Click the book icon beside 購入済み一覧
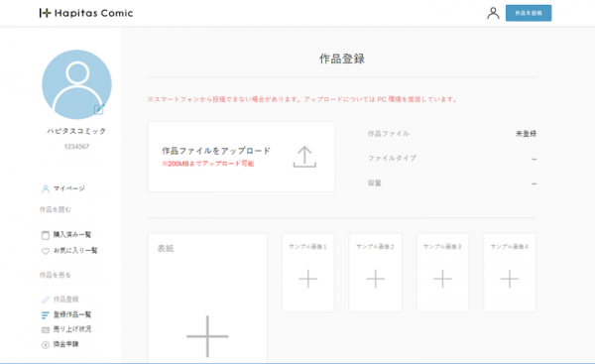 point(46,235)
